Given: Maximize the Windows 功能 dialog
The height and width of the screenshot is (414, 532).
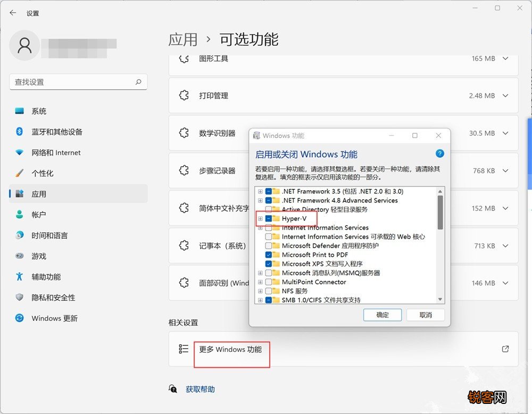Looking at the screenshot, I should click(414, 136).
